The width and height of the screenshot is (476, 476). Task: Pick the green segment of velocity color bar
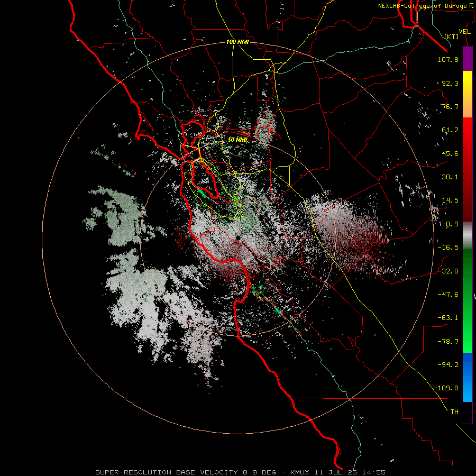[x=467, y=300]
